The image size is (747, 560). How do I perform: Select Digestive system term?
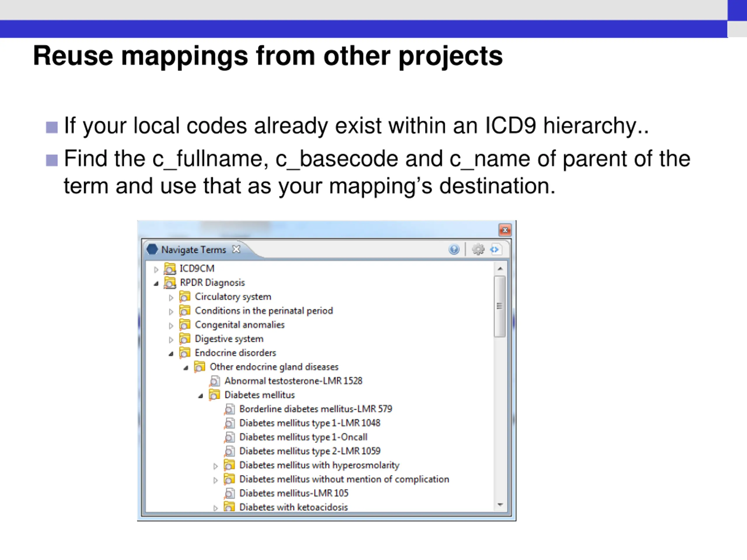pyautogui.click(x=229, y=339)
